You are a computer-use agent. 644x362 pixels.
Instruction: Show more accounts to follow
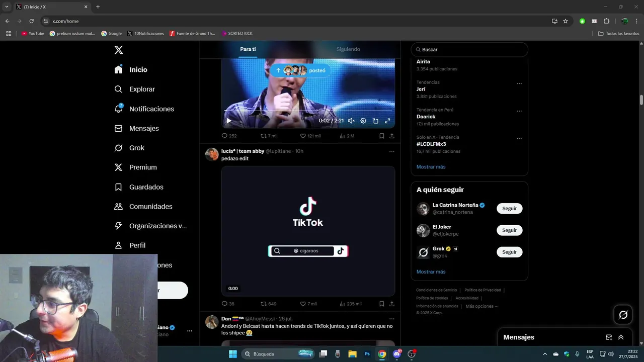[x=431, y=272]
